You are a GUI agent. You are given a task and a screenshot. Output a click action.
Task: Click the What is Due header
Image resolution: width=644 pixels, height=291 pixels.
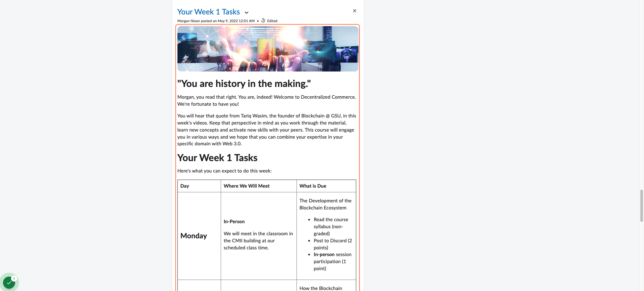click(x=313, y=186)
